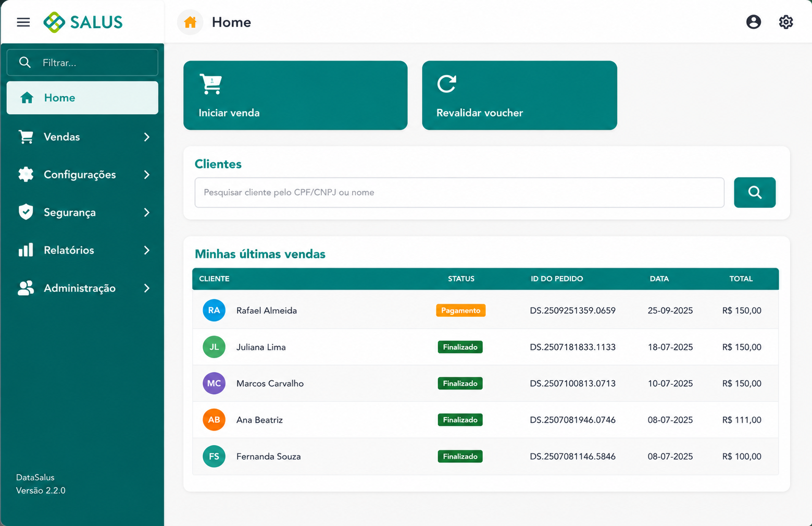The height and width of the screenshot is (526, 812).
Task: Click the magnifier search button in Clientes
Action: [x=755, y=192]
